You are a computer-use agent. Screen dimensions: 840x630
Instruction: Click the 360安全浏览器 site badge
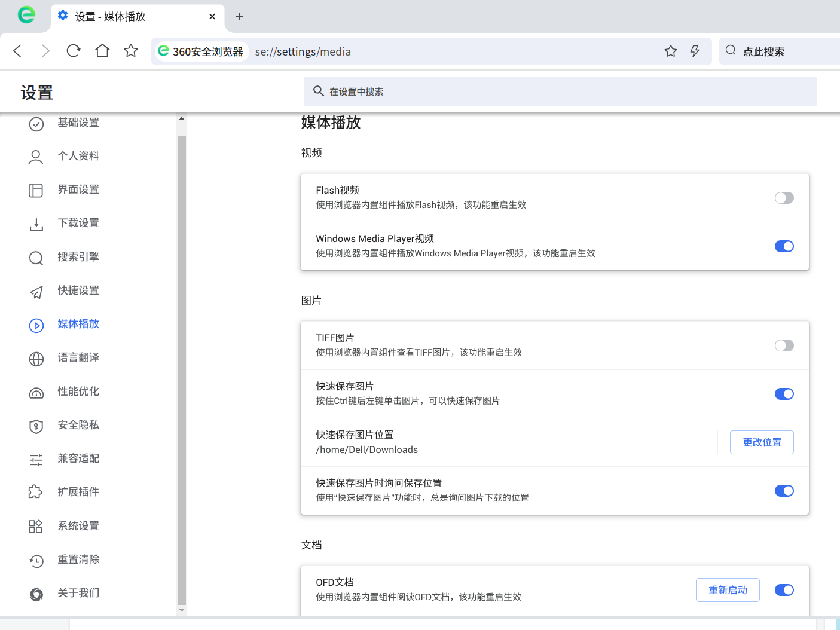(x=200, y=51)
